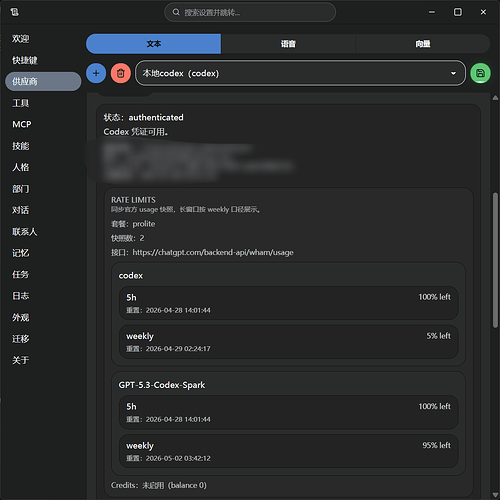
Task: Open the 本地codex (codex) provider dropdown
Action: click(300, 73)
